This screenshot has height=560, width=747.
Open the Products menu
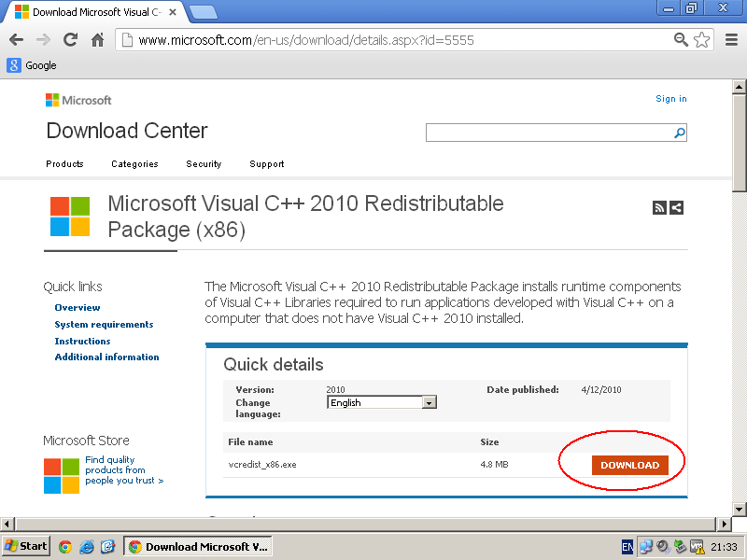pos(64,164)
